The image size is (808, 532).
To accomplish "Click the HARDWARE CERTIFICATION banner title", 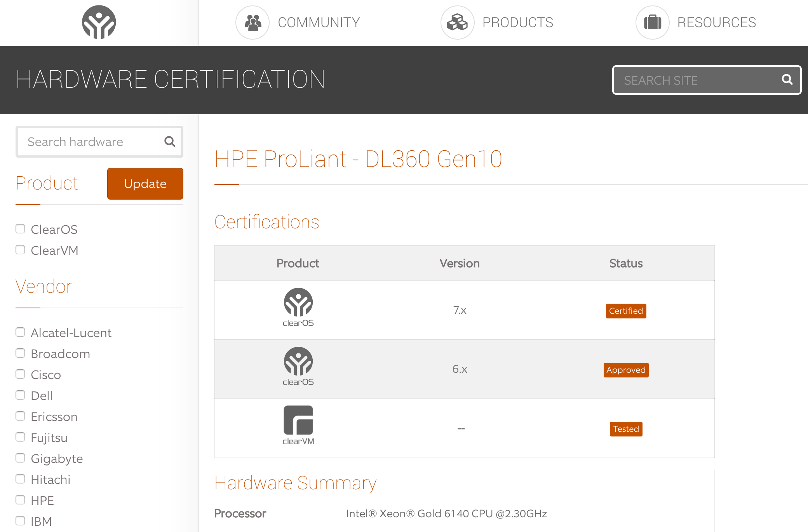I will 171,79.
